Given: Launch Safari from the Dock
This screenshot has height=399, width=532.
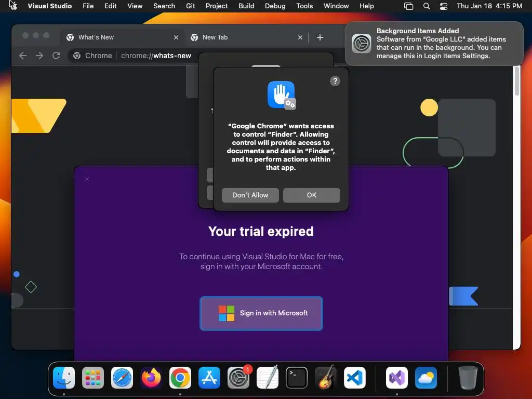Looking at the screenshot, I should click(122, 378).
